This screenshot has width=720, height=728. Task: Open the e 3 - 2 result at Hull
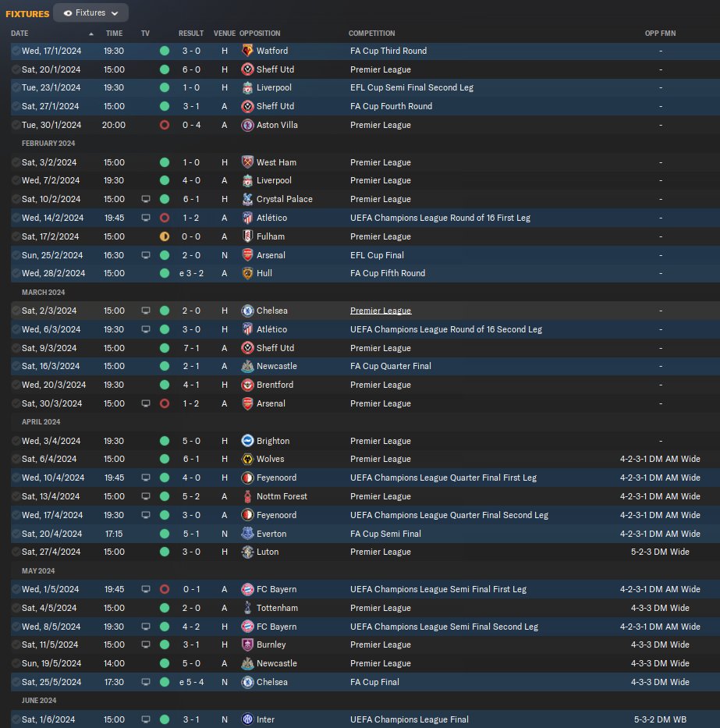191,273
